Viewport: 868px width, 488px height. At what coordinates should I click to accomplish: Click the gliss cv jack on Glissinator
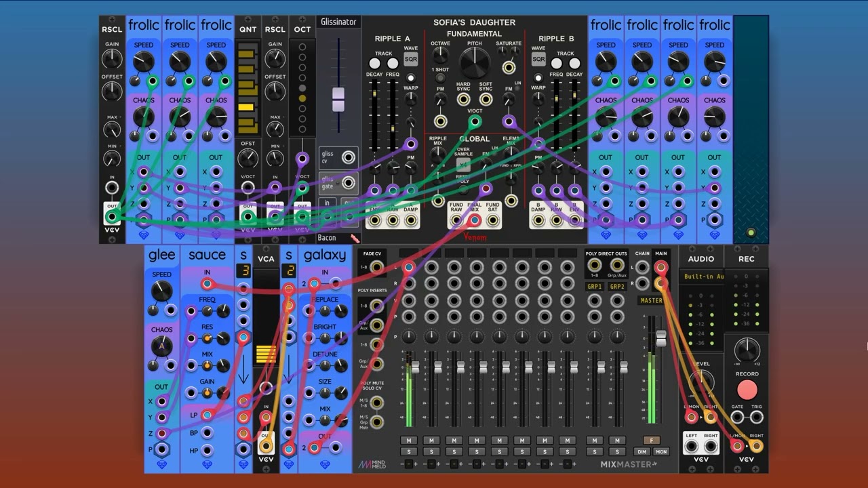tap(349, 157)
